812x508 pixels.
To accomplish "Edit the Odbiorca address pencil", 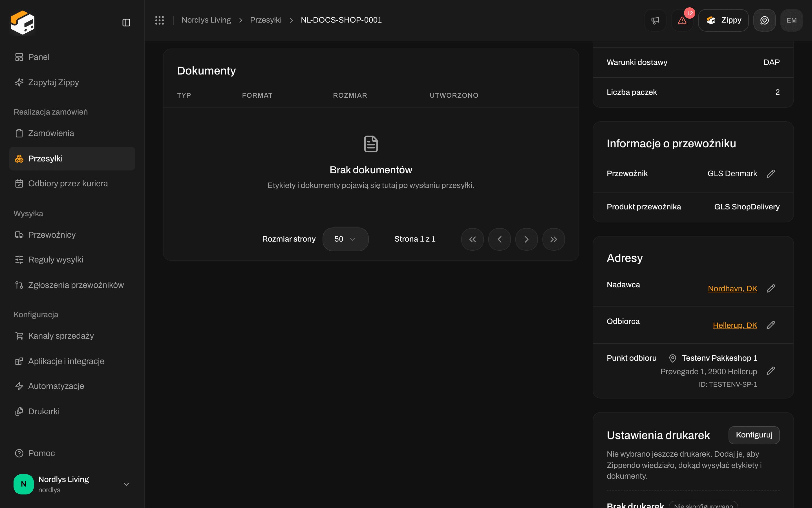I will pyautogui.click(x=771, y=325).
